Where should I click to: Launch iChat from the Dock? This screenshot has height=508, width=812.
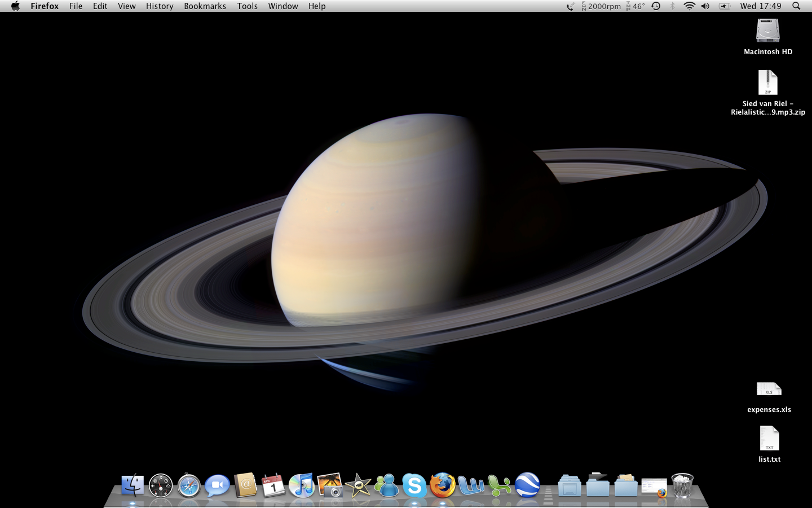tap(217, 485)
